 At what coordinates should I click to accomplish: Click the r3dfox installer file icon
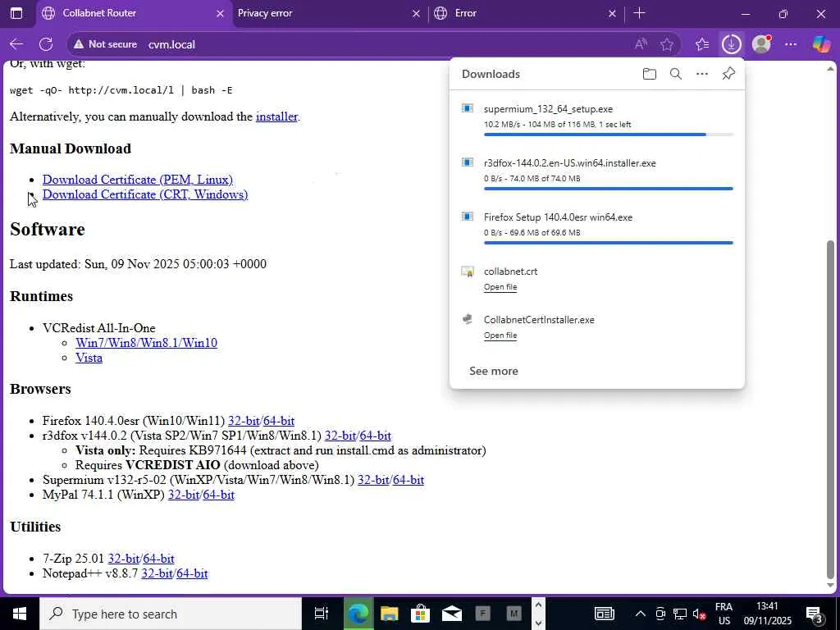tap(468, 162)
